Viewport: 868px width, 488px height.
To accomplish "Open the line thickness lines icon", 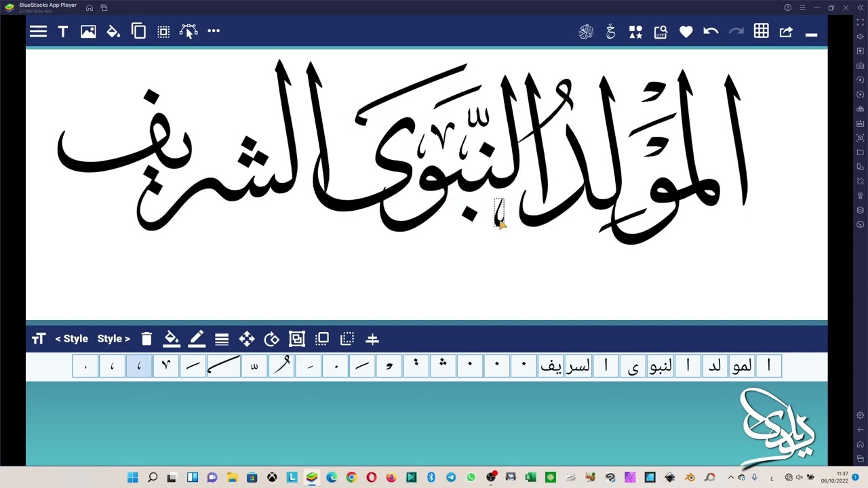I will click(x=222, y=339).
